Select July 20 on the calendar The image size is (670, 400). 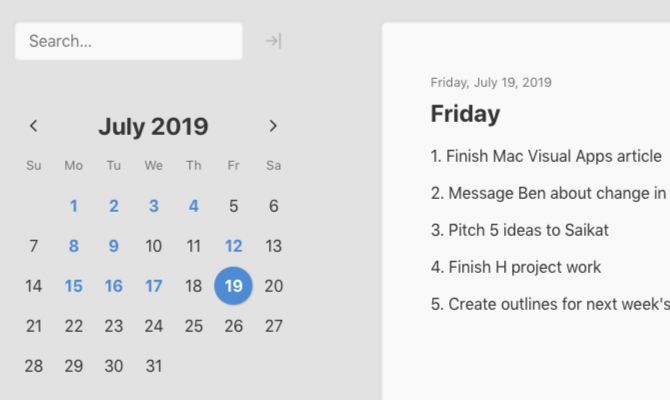click(273, 286)
